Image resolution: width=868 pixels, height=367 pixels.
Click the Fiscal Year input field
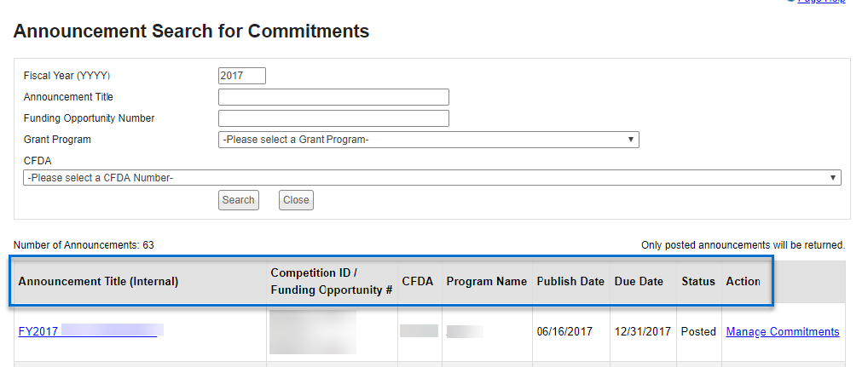tap(242, 76)
